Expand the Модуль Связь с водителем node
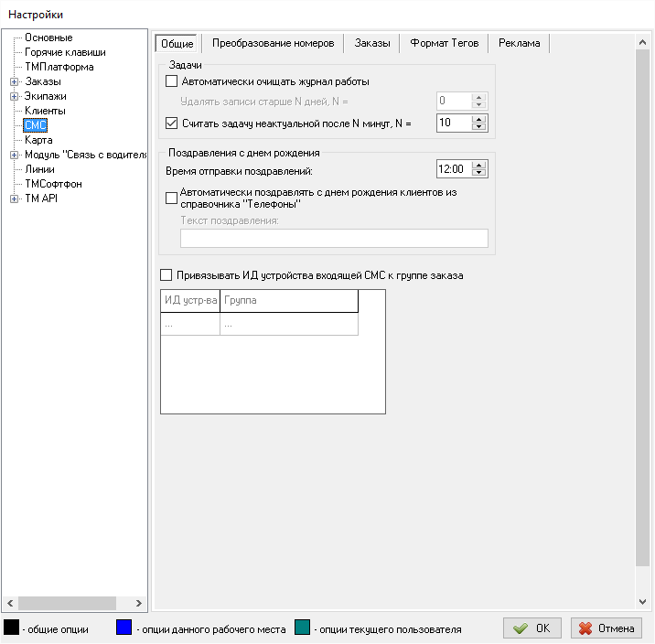655x644 pixels. [14, 155]
